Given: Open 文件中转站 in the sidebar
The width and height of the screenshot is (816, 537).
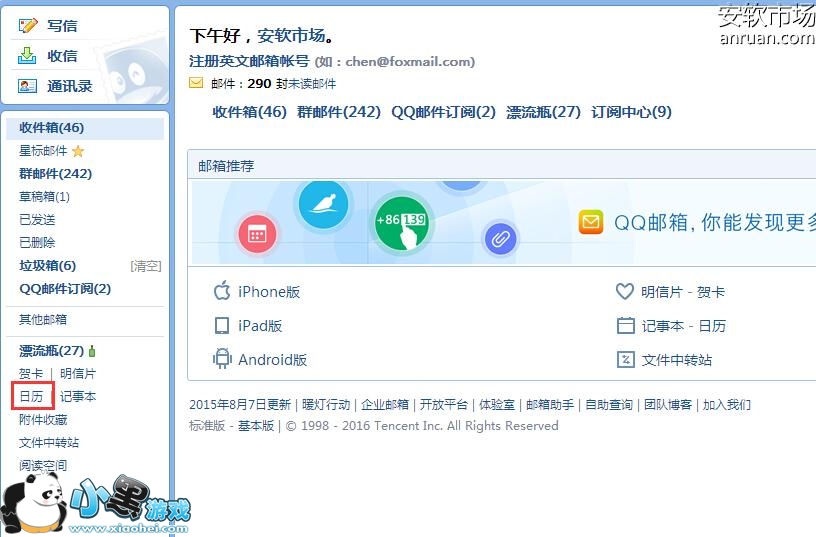Looking at the screenshot, I should click(49, 442).
